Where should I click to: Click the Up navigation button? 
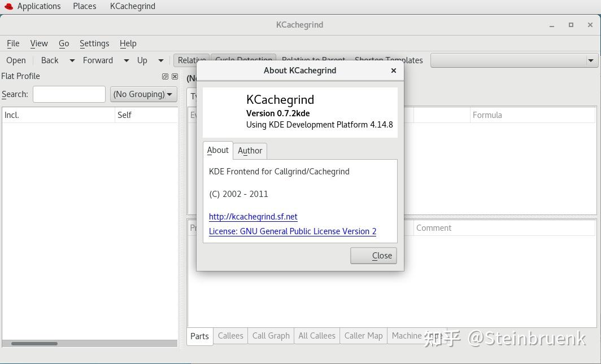click(x=142, y=60)
